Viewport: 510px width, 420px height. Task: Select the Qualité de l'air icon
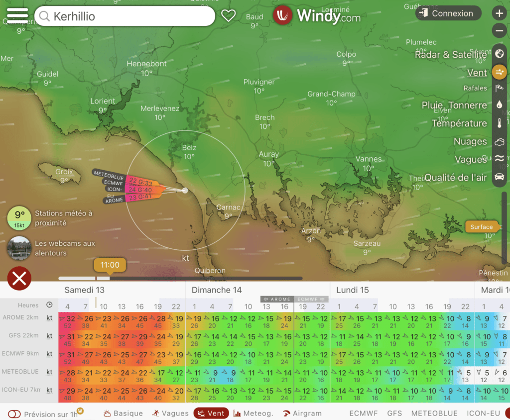click(x=500, y=177)
